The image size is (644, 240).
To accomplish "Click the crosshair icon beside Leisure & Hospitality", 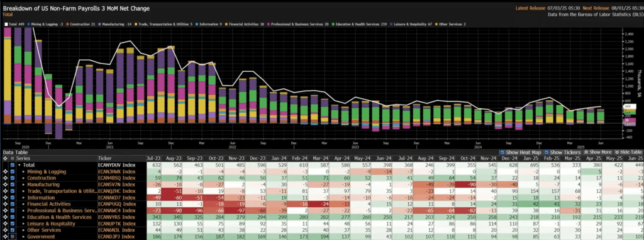I will tap(4, 224).
